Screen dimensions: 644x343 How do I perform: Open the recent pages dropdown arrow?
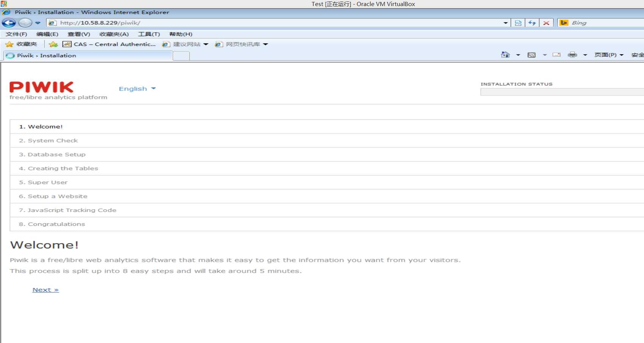point(38,23)
